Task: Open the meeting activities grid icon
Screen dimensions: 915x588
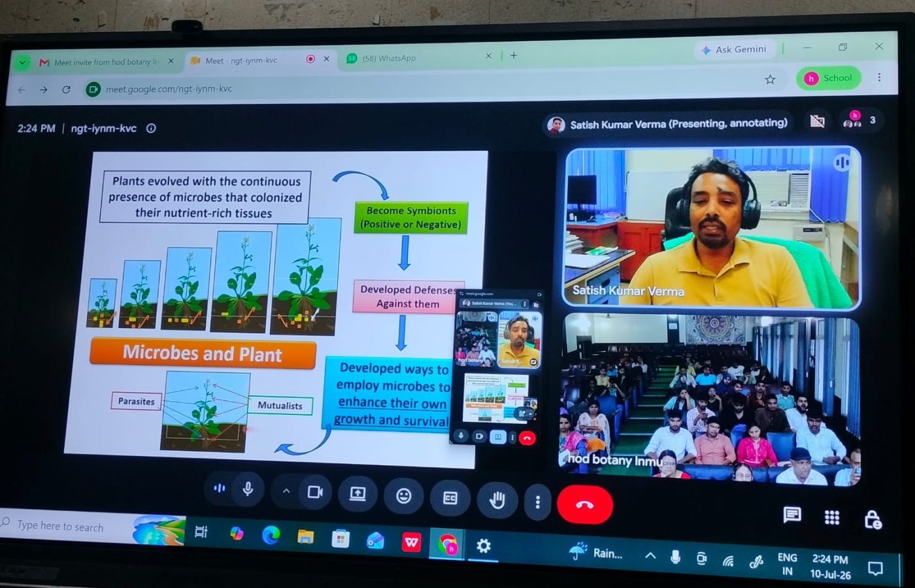Action: tap(832, 517)
